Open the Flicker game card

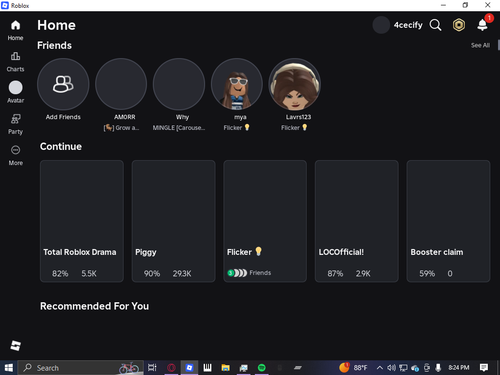[x=265, y=221]
